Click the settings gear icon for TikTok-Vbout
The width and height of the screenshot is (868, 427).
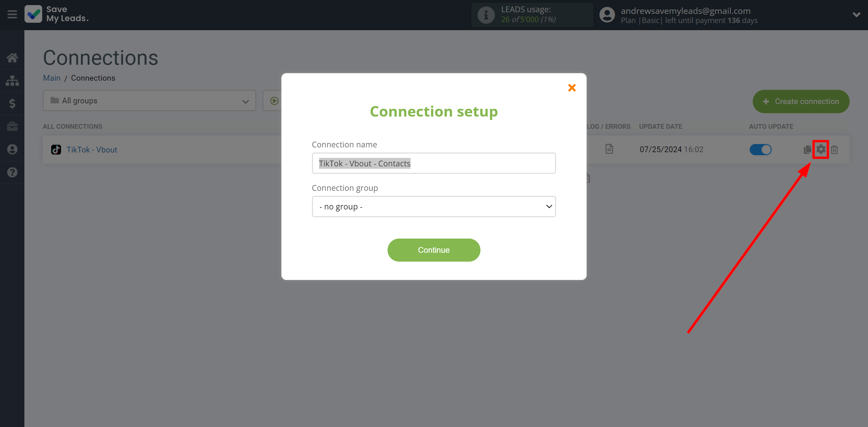coord(822,149)
